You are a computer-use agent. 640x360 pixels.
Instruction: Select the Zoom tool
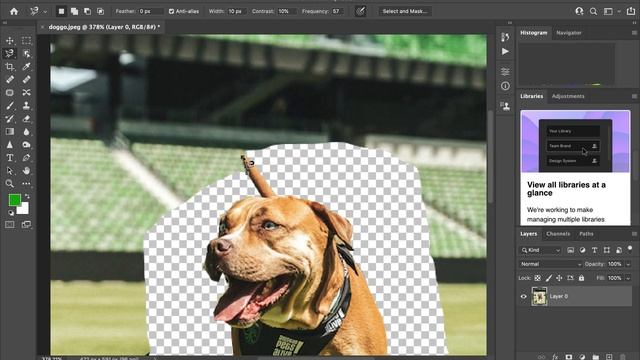coord(10,184)
